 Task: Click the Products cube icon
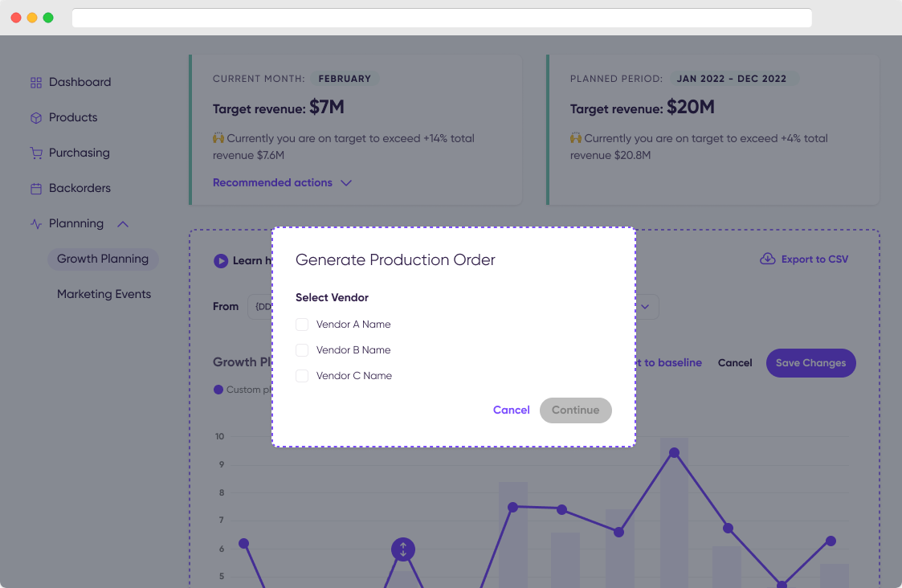35,118
